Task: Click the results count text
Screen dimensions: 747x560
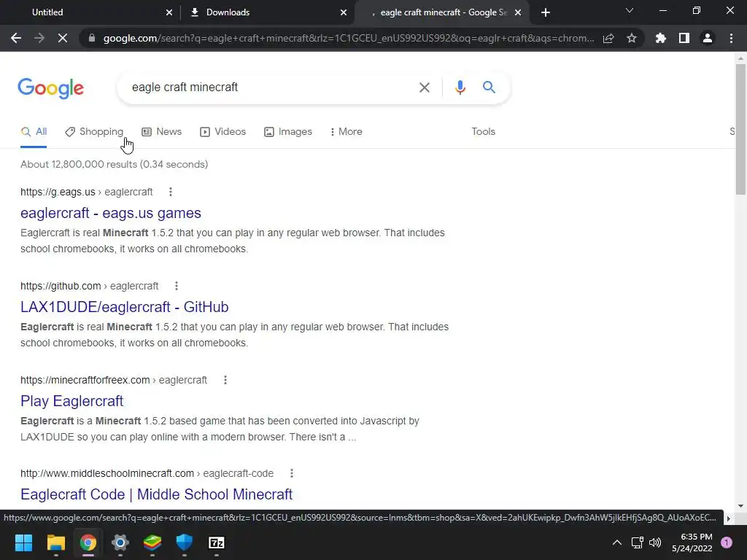Action: tap(115, 164)
